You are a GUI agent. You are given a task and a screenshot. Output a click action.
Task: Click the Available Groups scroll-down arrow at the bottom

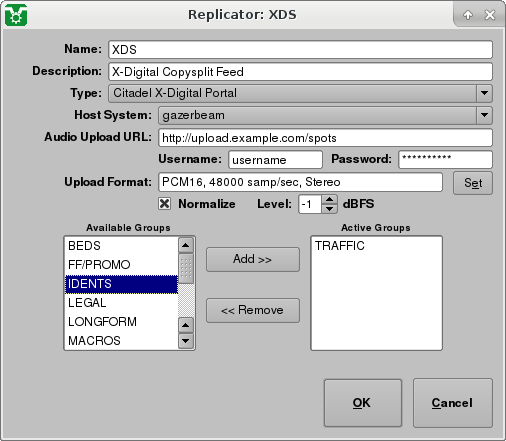[x=186, y=341]
